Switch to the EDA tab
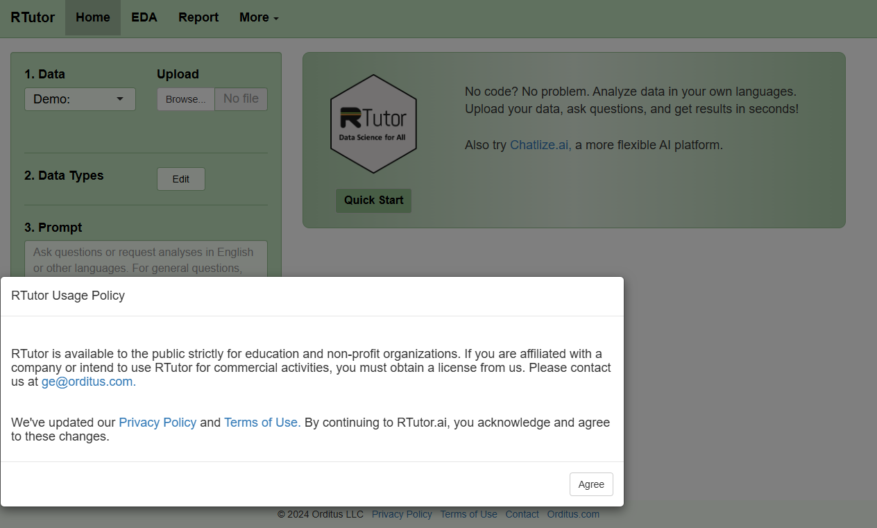 point(144,17)
